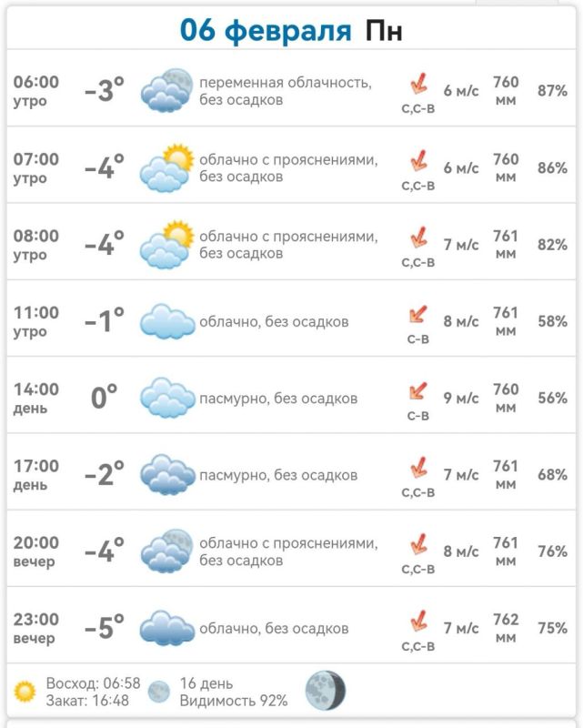The height and width of the screenshot is (728, 583).
Task: Click the С-В wind arrow at 14:00
Action: [x=417, y=391]
